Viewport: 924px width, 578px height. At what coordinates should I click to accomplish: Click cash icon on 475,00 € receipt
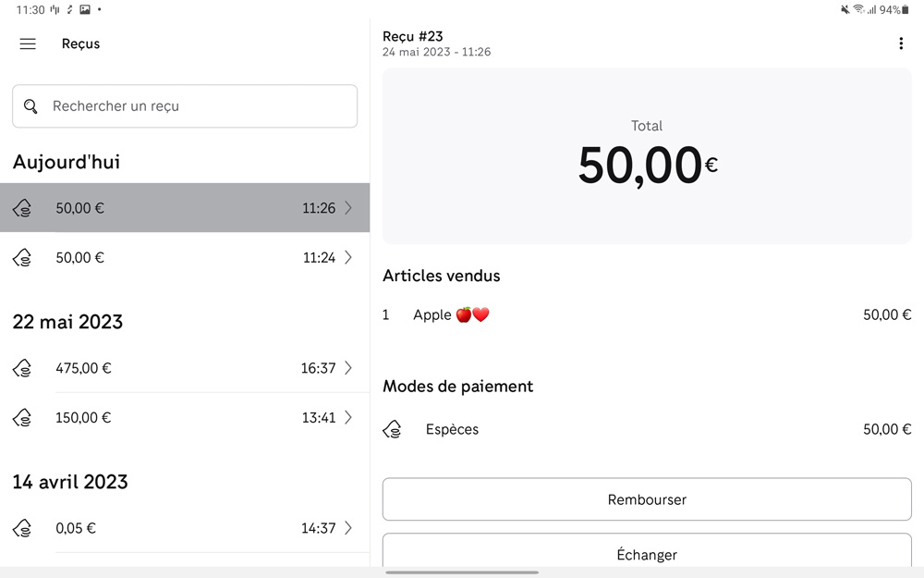[23, 368]
